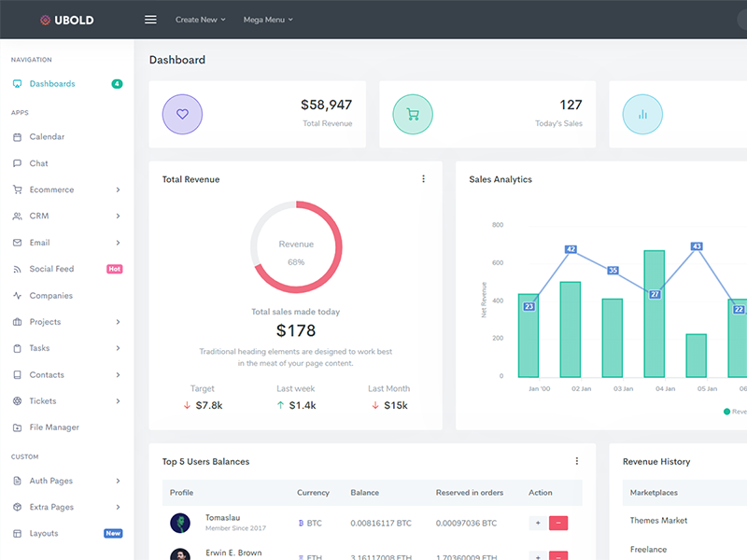Expand the CRM submenu chevron
The image size is (747, 560).
118,217
